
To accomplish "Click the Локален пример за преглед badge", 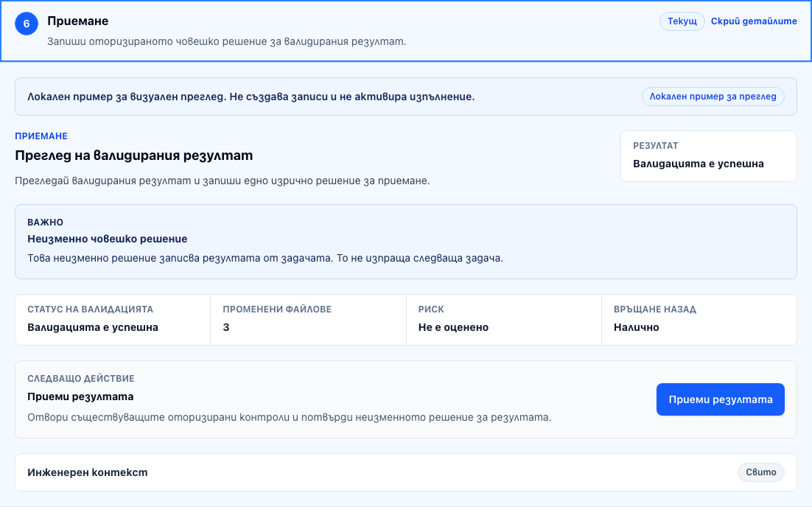I will click(x=713, y=97).
